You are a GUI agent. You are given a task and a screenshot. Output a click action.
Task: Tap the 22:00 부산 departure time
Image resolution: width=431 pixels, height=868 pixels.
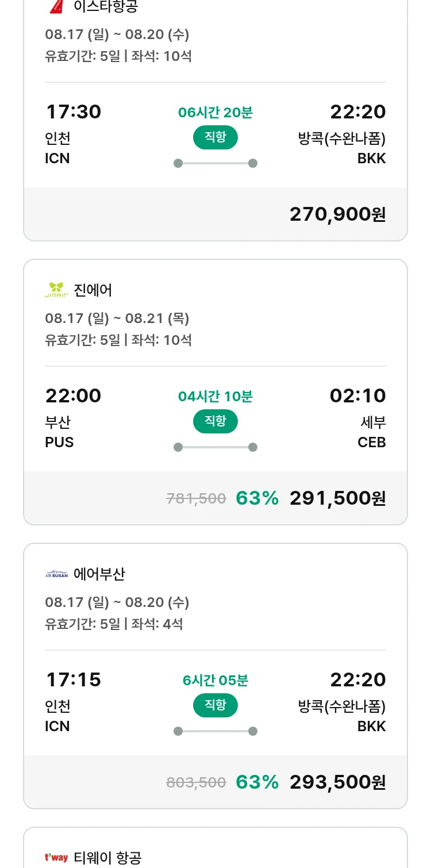click(x=73, y=396)
